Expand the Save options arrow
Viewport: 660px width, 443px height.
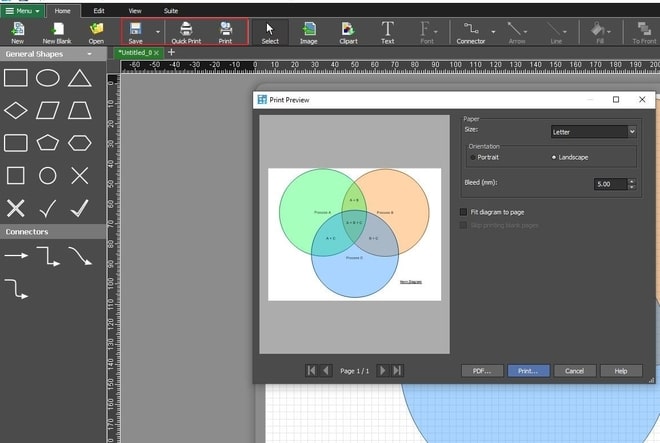click(158, 32)
